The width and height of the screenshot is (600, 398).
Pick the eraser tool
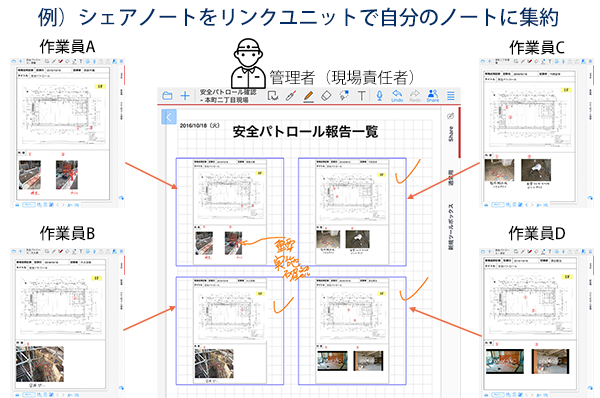coord(326,96)
